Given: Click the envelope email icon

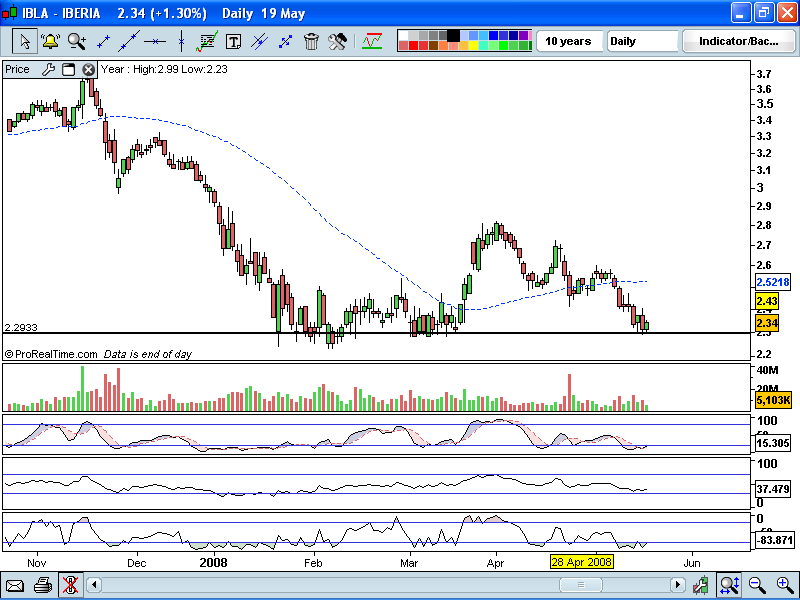Looking at the screenshot, I should (x=14, y=585).
